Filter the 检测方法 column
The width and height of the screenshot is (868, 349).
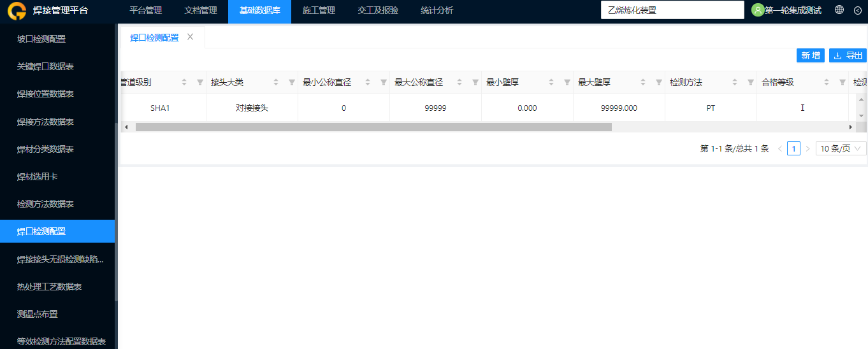coord(751,82)
